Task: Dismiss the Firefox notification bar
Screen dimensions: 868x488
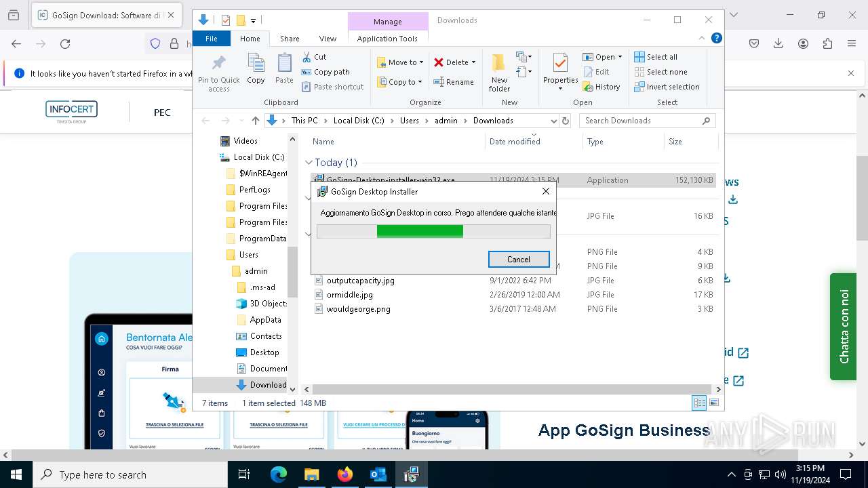Action: tap(851, 73)
